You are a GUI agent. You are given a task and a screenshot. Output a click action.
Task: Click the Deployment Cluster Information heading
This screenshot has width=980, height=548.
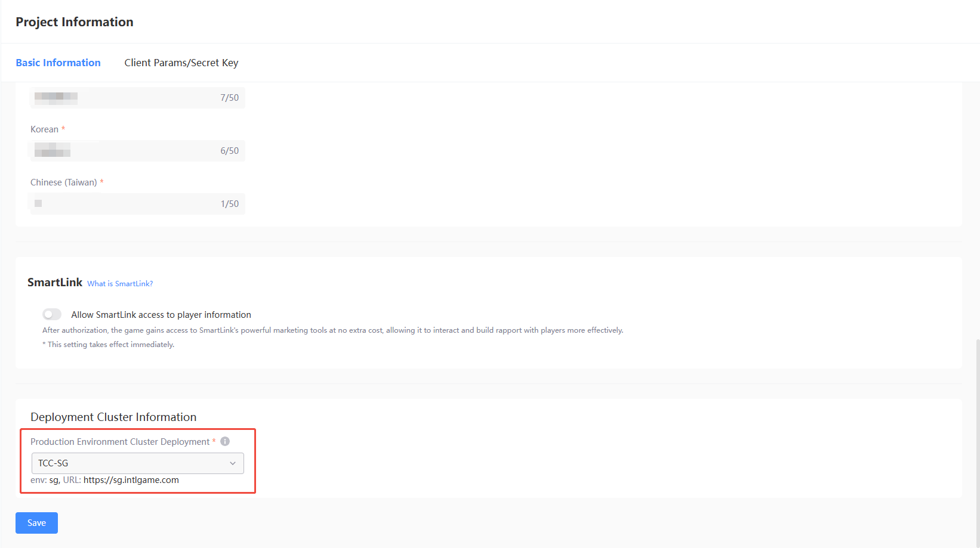tap(113, 417)
